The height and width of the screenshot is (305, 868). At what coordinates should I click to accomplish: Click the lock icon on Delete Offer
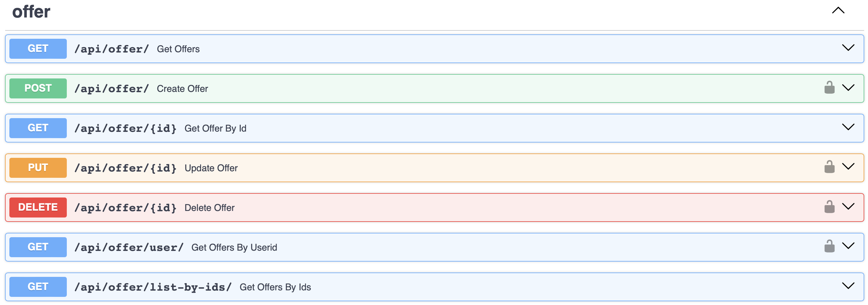(829, 207)
